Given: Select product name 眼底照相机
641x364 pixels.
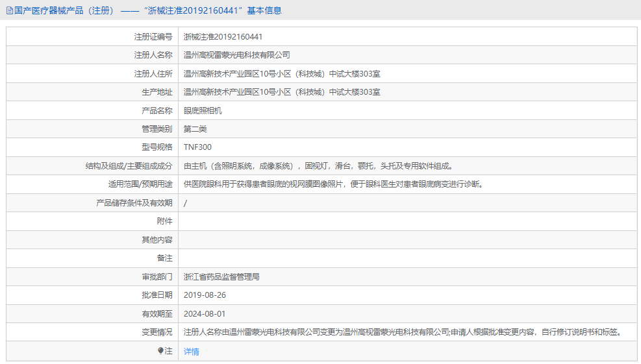Looking at the screenshot, I should (x=203, y=111).
